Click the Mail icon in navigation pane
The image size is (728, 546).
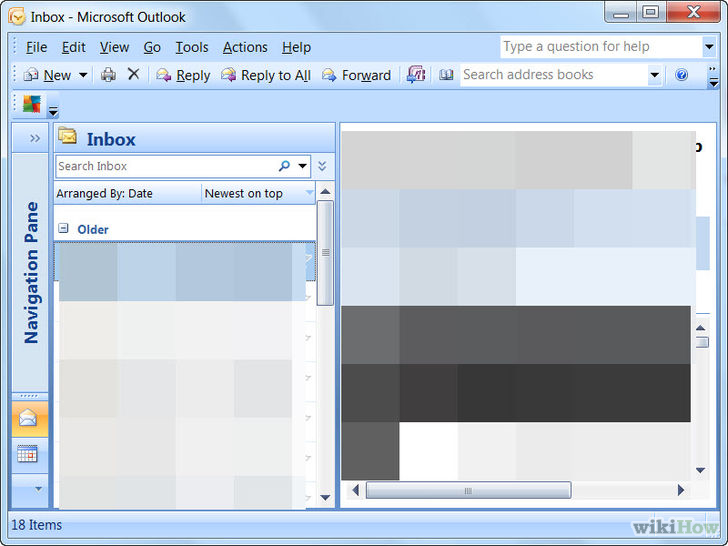(x=28, y=418)
